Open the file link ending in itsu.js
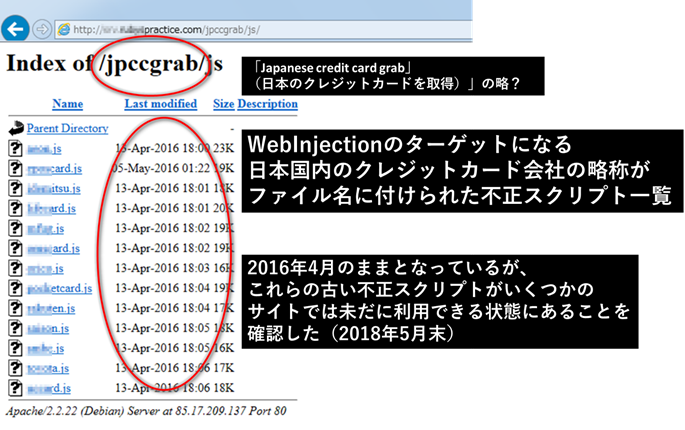Viewport: 685px width, 430px height. [x=50, y=188]
